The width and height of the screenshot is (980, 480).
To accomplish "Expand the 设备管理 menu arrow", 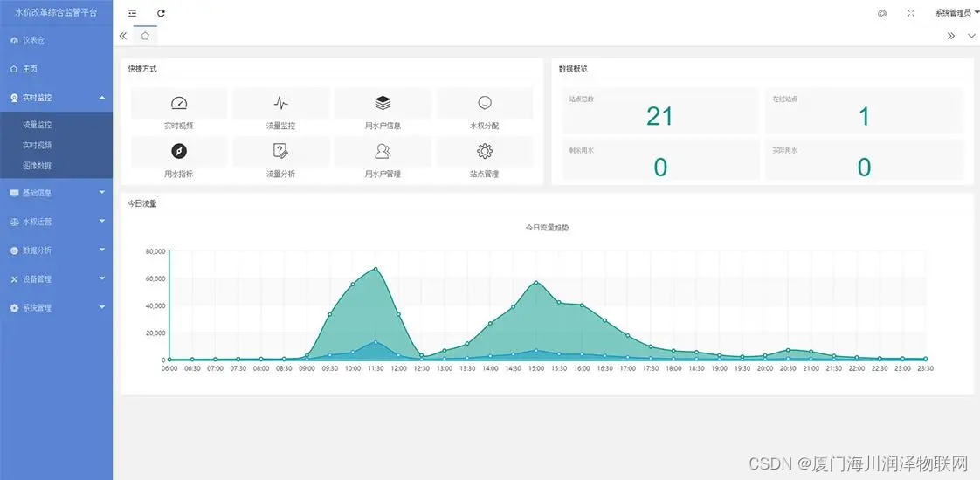I will pos(102,279).
